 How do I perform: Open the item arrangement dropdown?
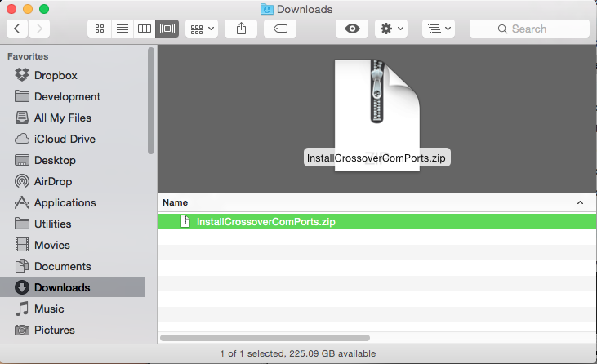tap(202, 29)
